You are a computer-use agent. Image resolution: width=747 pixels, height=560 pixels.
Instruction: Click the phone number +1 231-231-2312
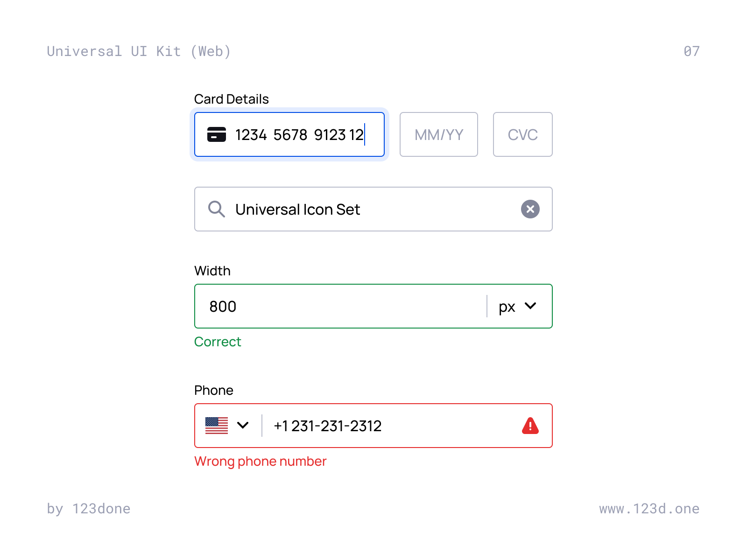[328, 426]
